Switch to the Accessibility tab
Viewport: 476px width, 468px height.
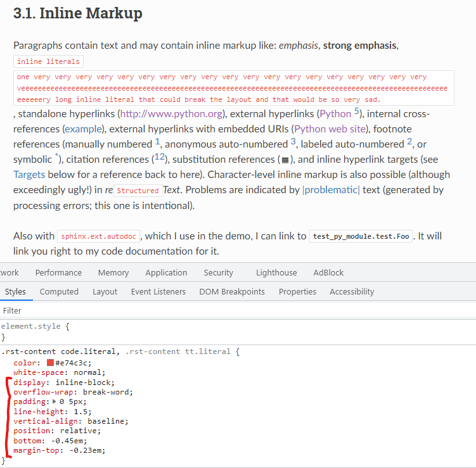click(352, 291)
